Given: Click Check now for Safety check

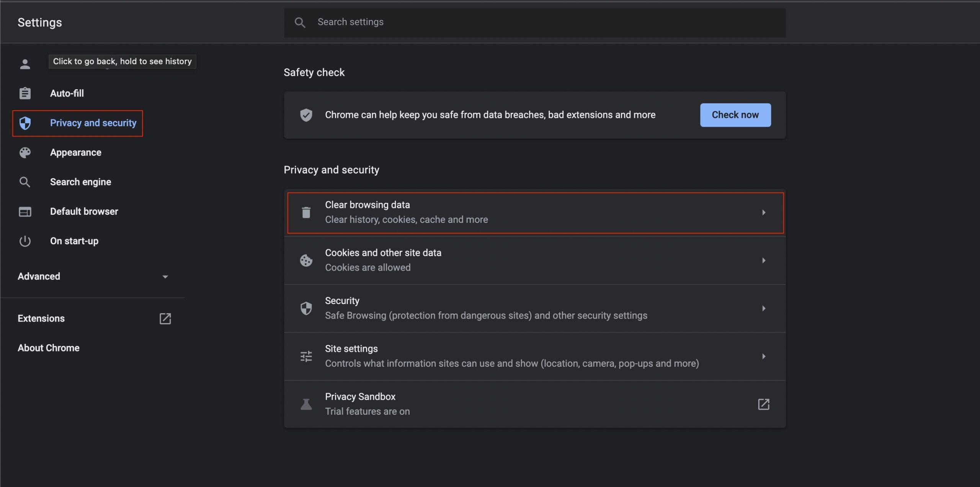Looking at the screenshot, I should (x=735, y=115).
